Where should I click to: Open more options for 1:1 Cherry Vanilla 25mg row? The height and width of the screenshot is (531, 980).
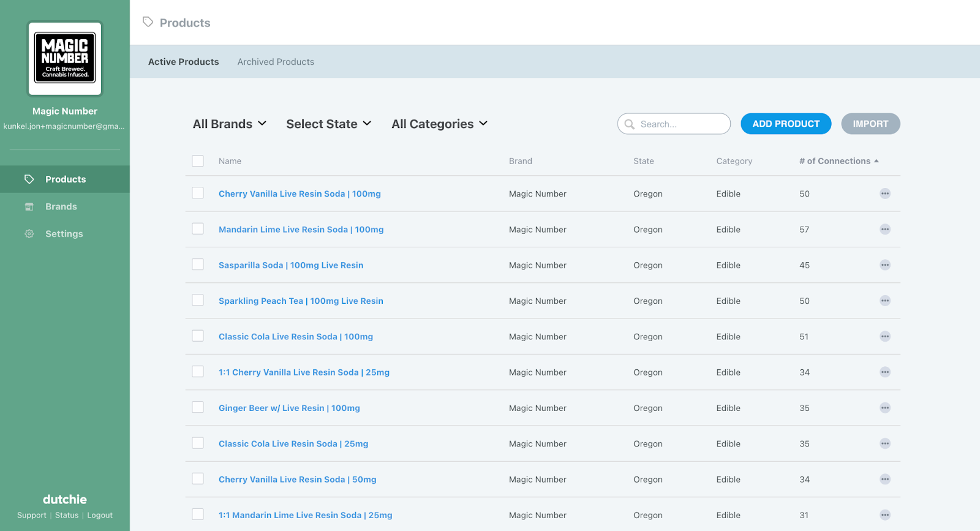tap(885, 372)
